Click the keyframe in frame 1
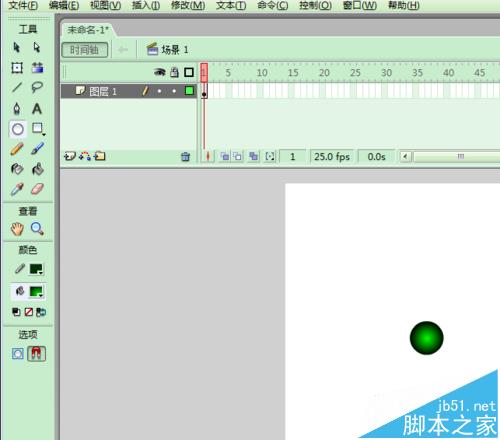 (x=204, y=91)
